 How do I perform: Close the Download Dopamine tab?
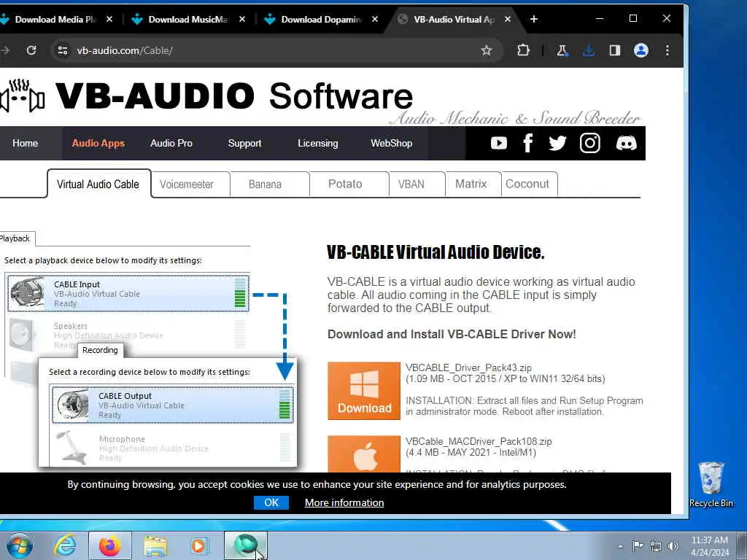tap(375, 19)
